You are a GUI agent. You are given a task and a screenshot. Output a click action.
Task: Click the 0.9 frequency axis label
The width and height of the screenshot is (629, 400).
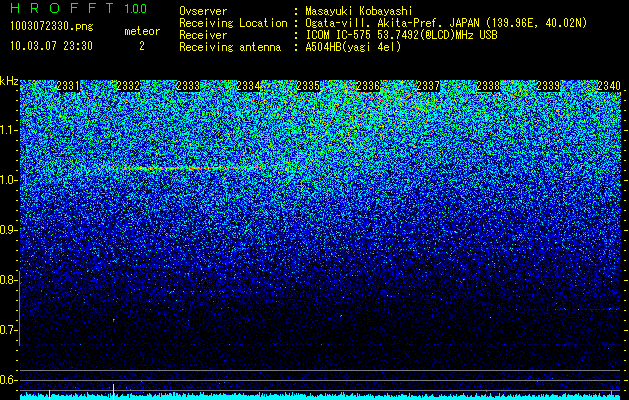coord(8,230)
